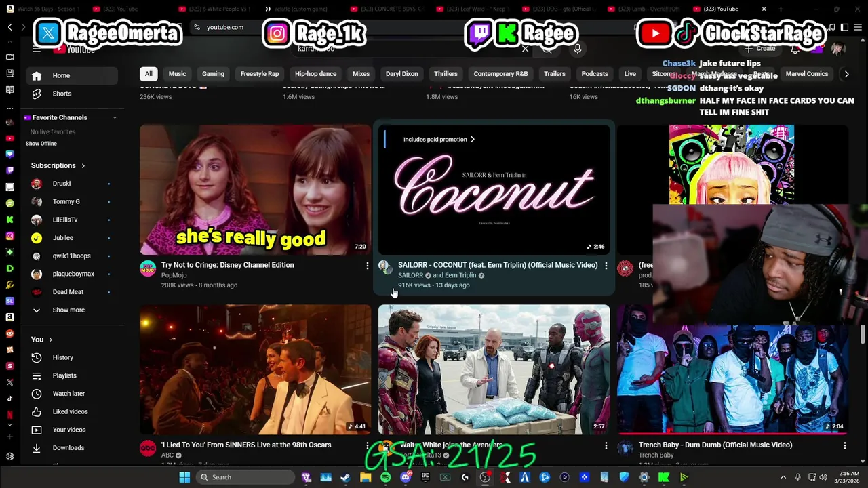This screenshot has height=488, width=868.
Task: Open History in the You section
Action: coord(71,357)
